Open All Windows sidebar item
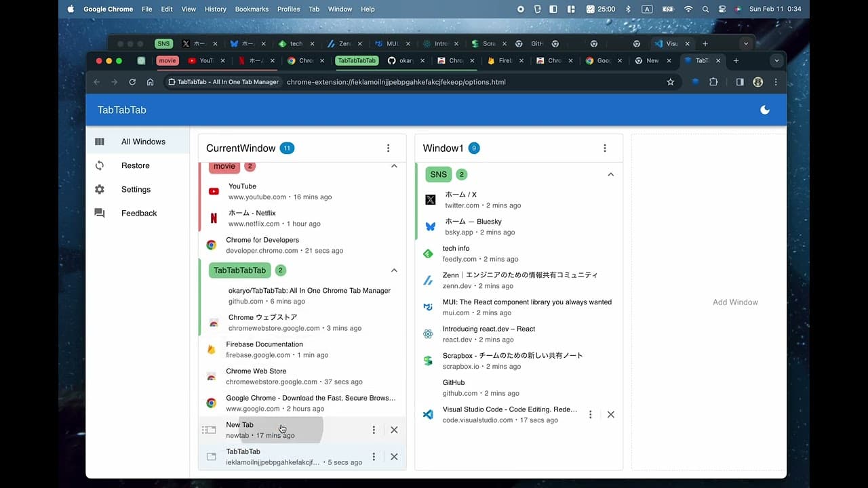The height and width of the screenshot is (488, 868). pos(138,142)
